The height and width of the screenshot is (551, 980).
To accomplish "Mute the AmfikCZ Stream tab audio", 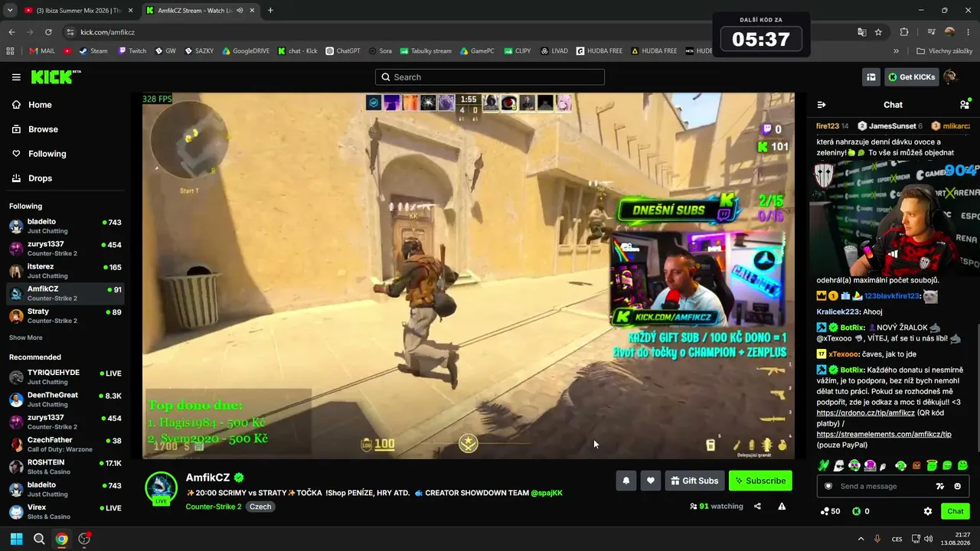I will pos(240,11).
